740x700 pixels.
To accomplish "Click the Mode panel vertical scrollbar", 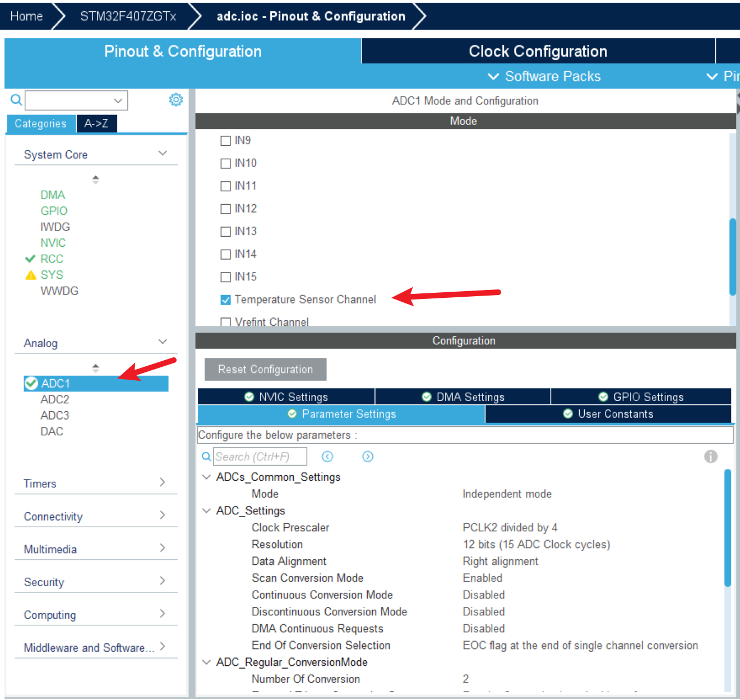I will point(732,256).
